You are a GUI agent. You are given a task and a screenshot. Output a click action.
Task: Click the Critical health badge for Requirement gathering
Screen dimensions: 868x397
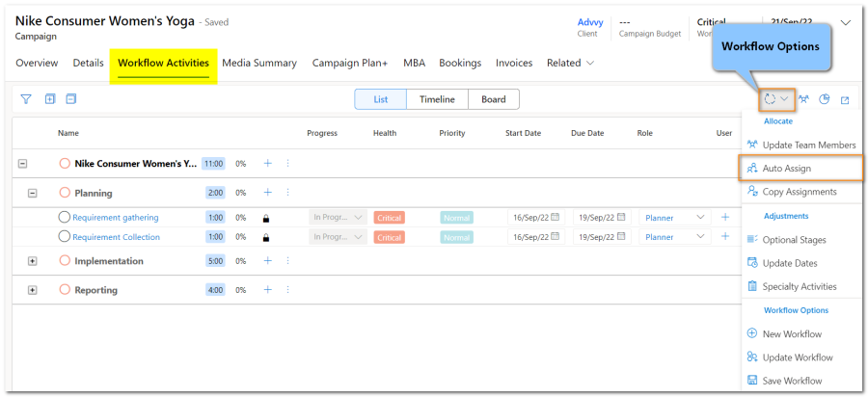click(x=390, y=218)
